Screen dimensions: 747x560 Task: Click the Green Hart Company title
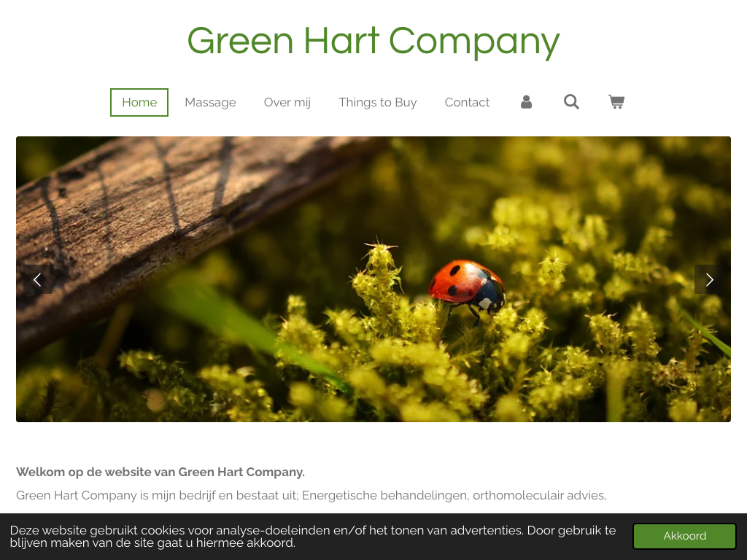(373, 42)
